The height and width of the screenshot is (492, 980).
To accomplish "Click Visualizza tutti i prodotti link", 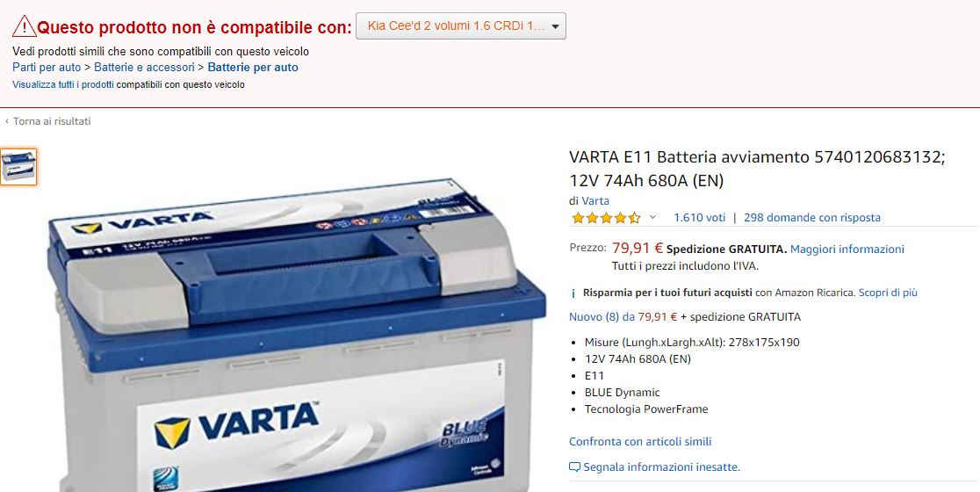I will click(x=63, y=84).
